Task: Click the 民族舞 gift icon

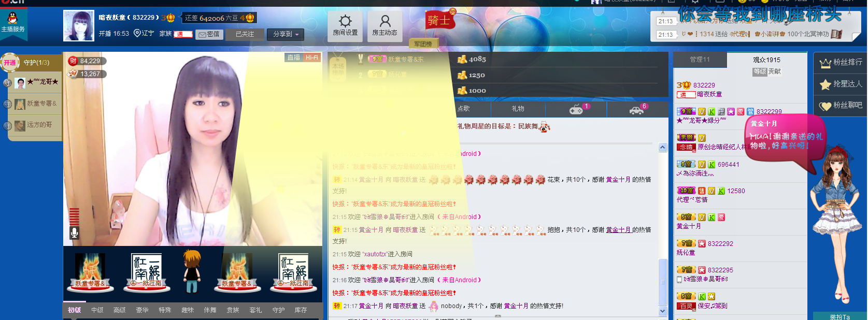Action: click(544, 126)
